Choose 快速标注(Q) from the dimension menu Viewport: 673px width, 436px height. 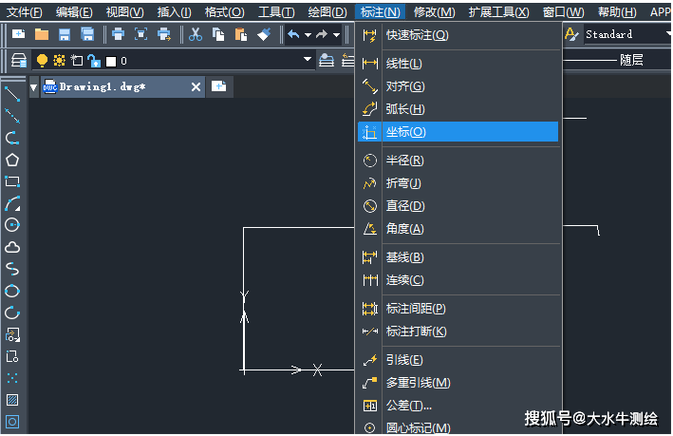pos(458,35)
